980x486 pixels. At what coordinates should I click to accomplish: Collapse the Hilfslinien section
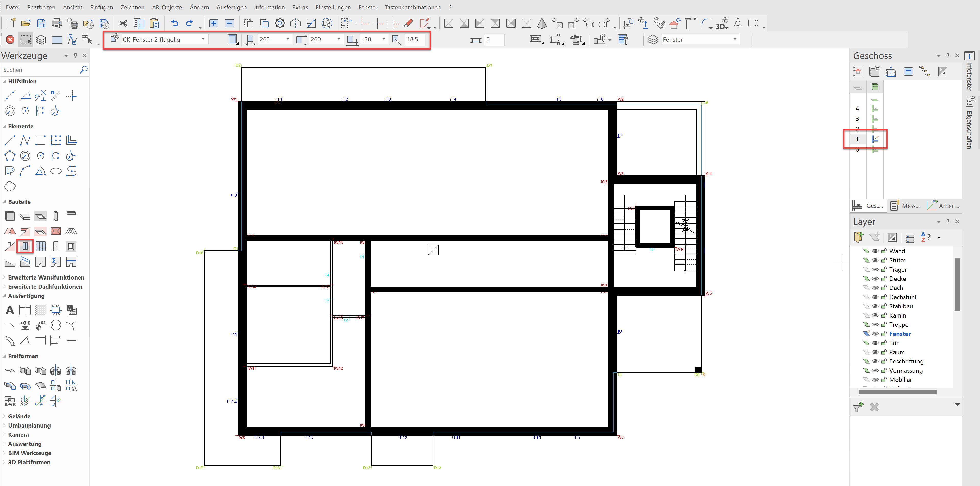[5, 81]
